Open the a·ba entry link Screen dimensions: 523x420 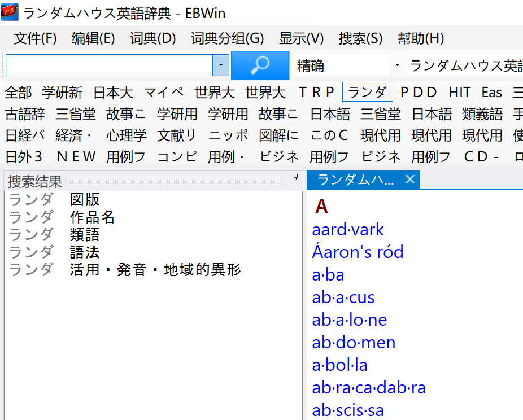pyautogui.click(x=328, y=275)
